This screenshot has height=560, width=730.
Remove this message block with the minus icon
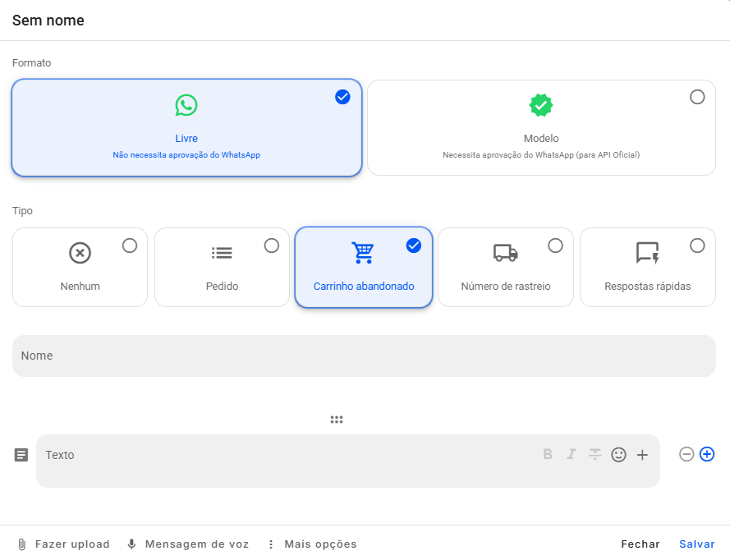click(x=686, y=454)
